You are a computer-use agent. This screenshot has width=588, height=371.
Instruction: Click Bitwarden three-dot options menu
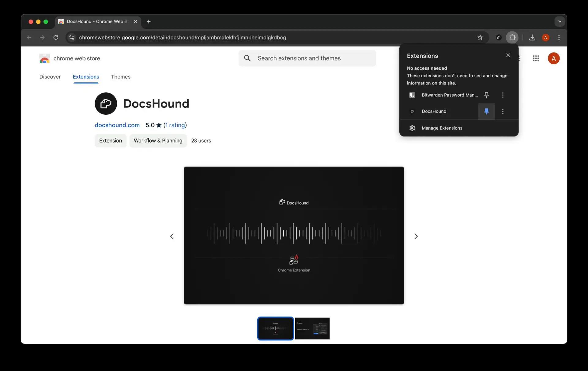(503, 95)
